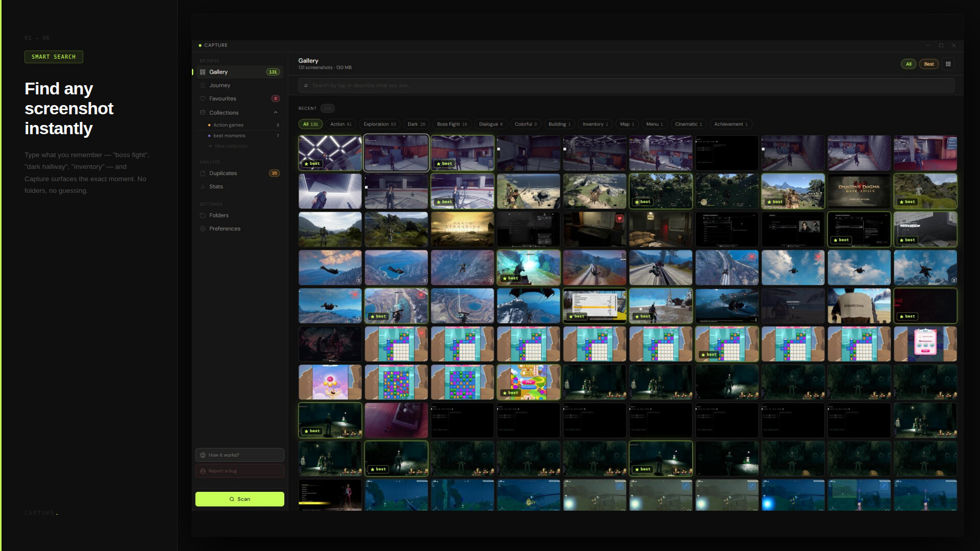Click the Preferences gear icon

(203, 229)
